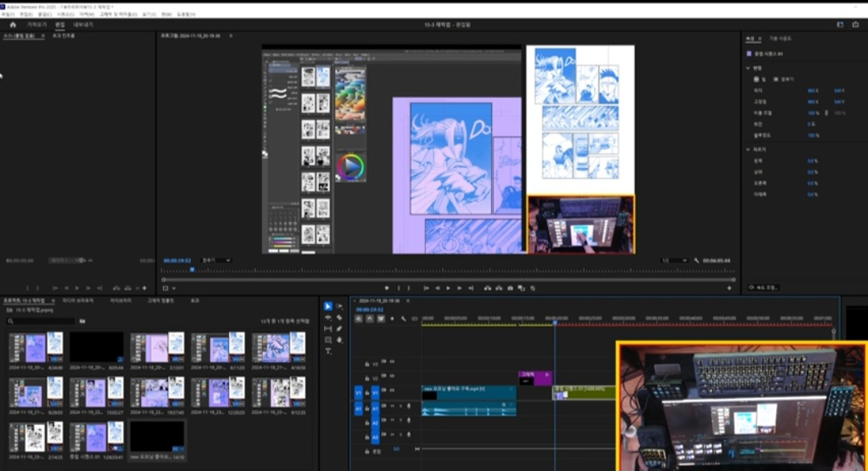This screenshot has width=868, height=471.
Task: Toggle the V1 track eye visibility
Action: pyautogui.click(x=392, y=391)
